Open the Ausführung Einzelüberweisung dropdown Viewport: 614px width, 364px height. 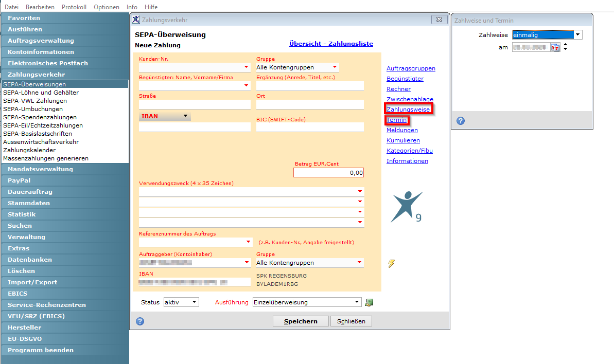(x=356, y=302)
